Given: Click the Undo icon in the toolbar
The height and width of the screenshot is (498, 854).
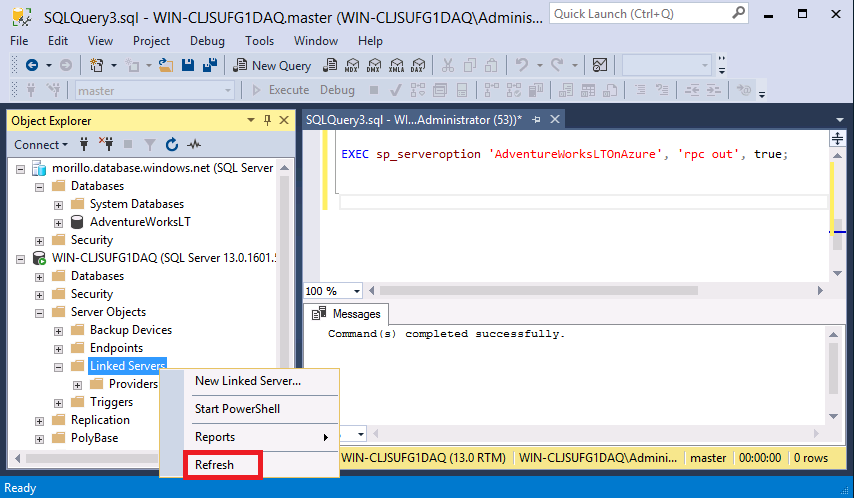Looking at the screenshot, I should click(x=522, y=65).
